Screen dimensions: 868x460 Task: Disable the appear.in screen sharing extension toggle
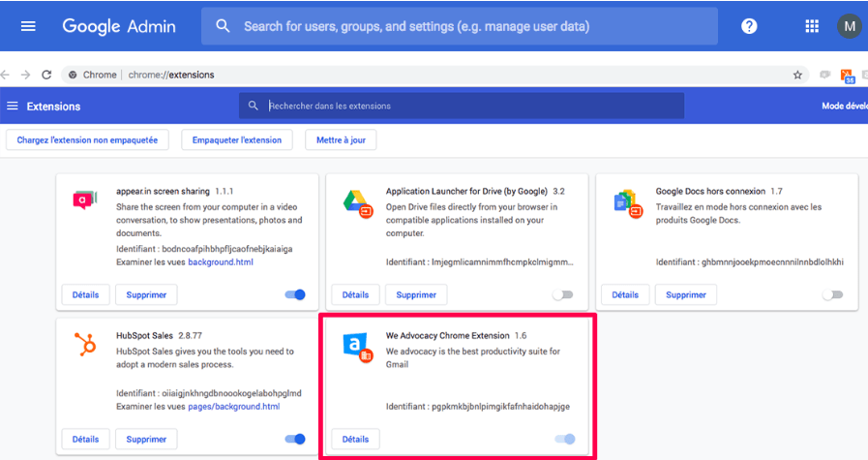295,294
